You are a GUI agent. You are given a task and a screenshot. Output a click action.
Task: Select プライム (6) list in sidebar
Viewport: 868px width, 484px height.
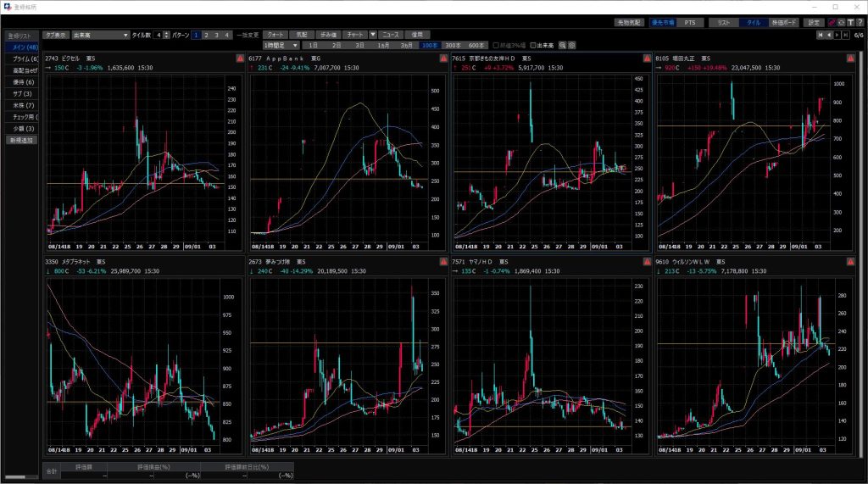21,58
